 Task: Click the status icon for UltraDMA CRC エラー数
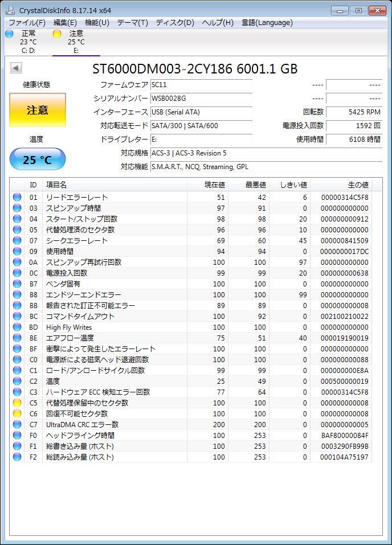pyautogui.click(x=17, y=424)
